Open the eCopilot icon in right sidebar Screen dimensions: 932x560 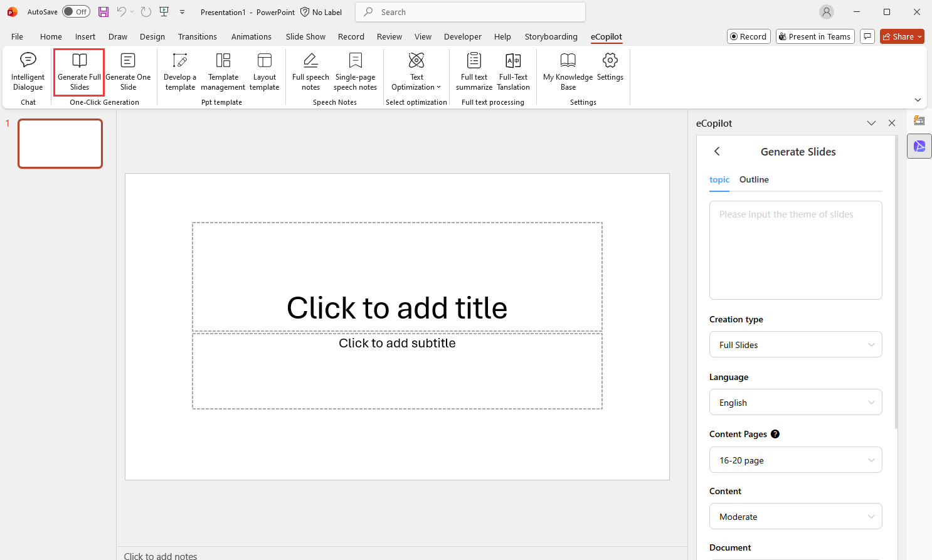point(919,145)
